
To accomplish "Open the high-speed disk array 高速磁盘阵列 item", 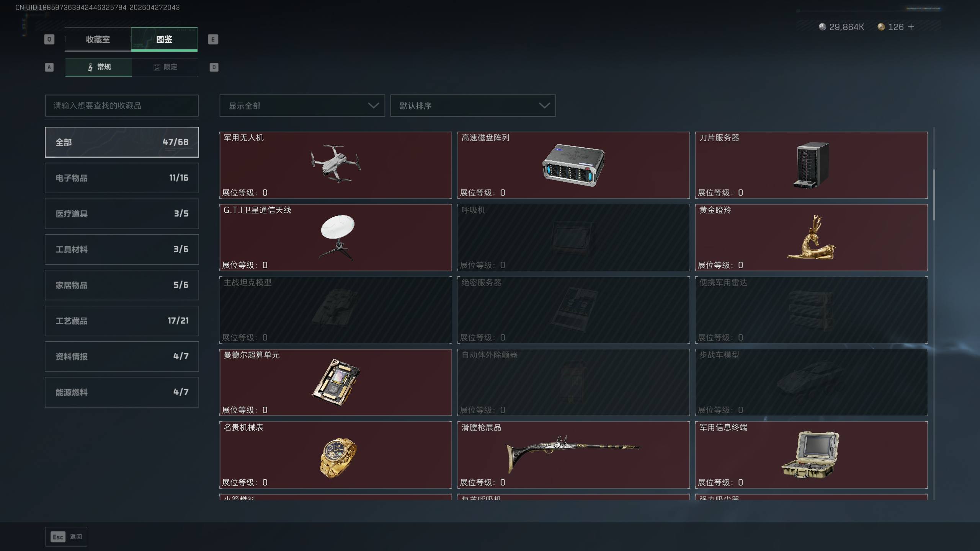I will point(573,165).
